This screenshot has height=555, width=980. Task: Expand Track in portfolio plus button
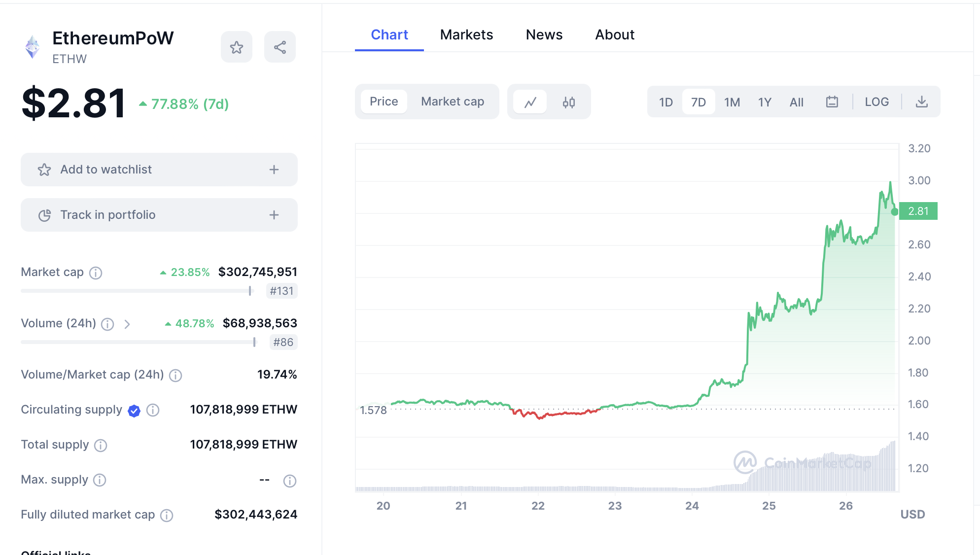pos(274,215)
